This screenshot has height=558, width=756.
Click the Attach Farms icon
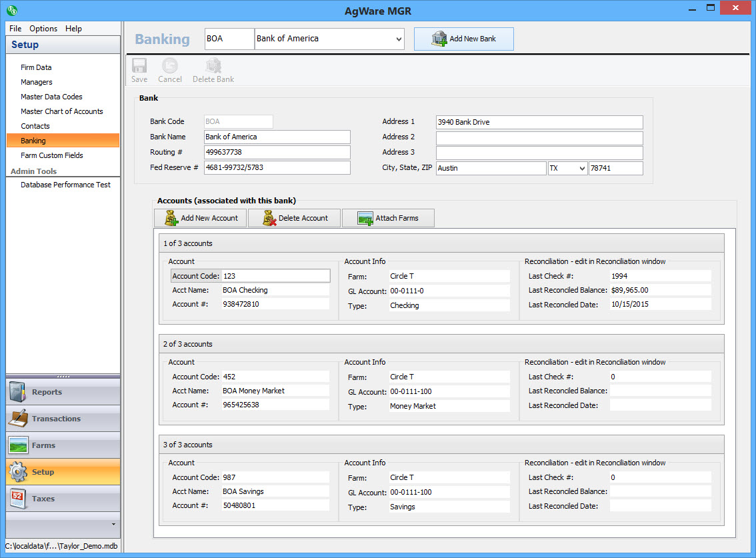[x=365, y=218]
